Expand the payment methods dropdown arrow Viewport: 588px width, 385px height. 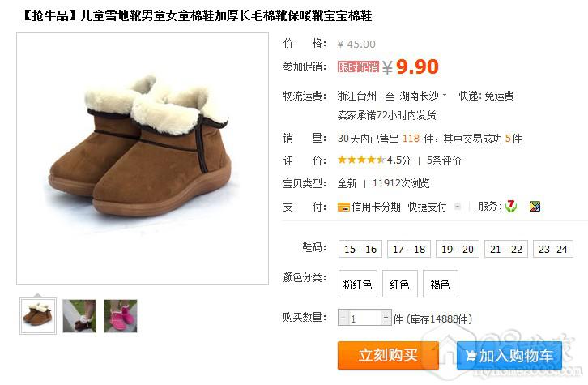[458, 207]
